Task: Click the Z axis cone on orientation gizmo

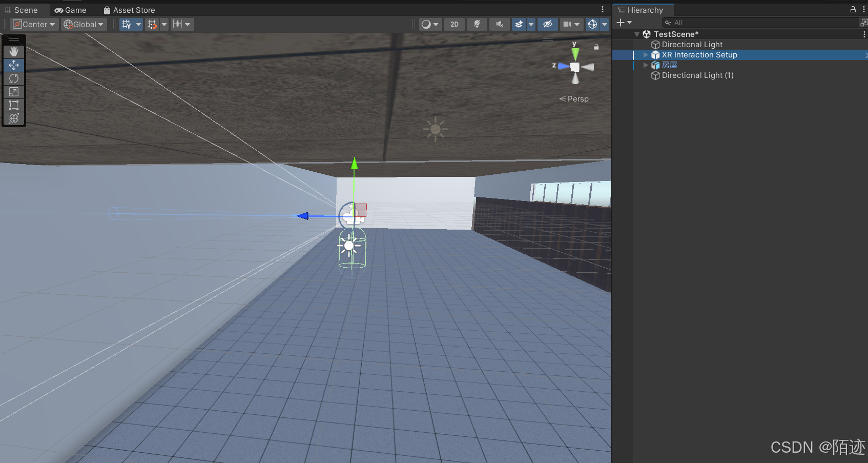Action: point(563,67)
